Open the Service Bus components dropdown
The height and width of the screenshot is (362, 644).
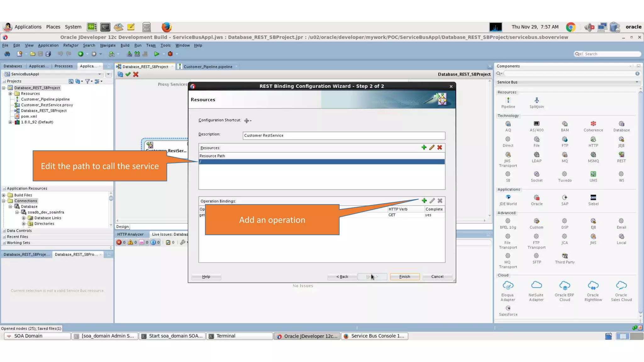coord(637,82)
